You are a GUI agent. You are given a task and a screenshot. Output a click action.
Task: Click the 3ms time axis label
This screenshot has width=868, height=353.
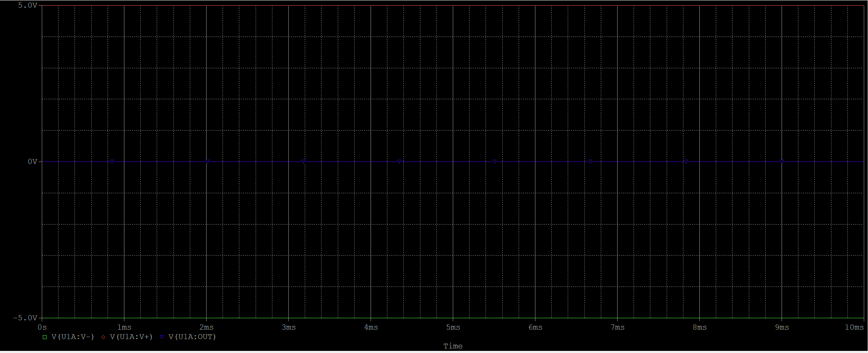click(x=289, y=327)
